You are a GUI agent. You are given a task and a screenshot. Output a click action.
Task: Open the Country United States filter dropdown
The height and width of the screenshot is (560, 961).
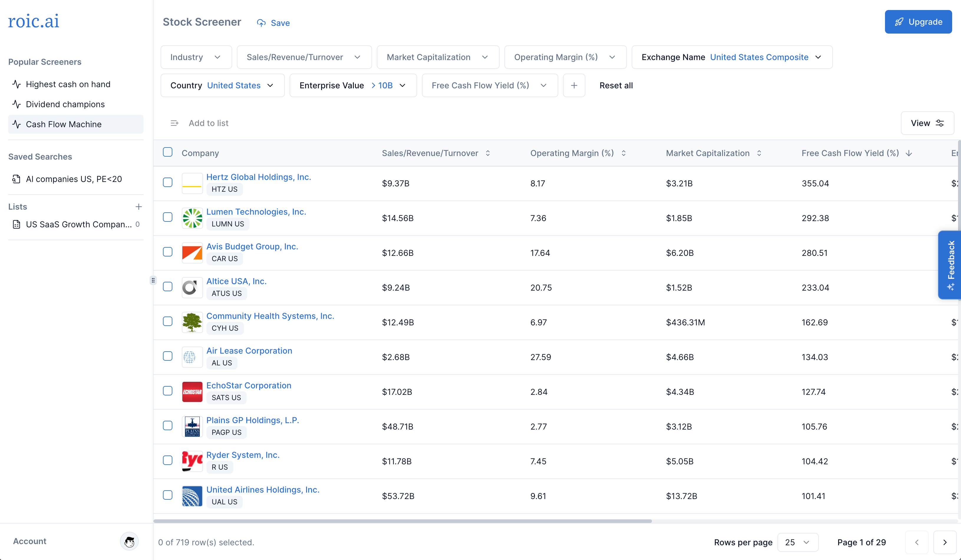click(222, 85)
